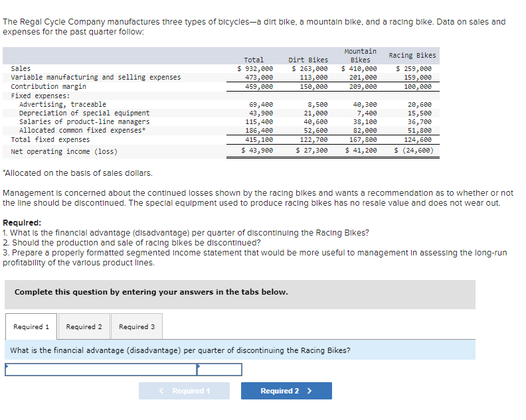The width and height of the screenshot is (526, 420).
Task: Select total sales value $ 932,000
Action: (x=255, y=69)
